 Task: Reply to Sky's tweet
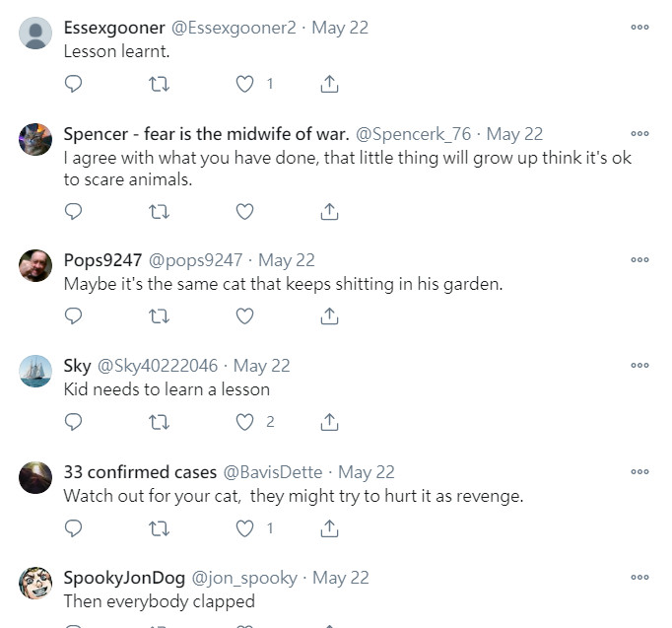click(x=73, y=422)
